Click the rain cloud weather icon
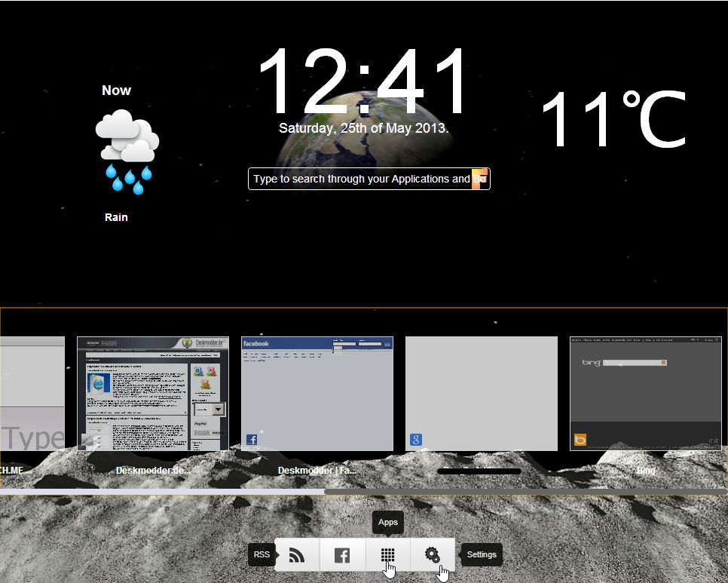Viewport: 728px width, 583px height. (x=127, y=152)
